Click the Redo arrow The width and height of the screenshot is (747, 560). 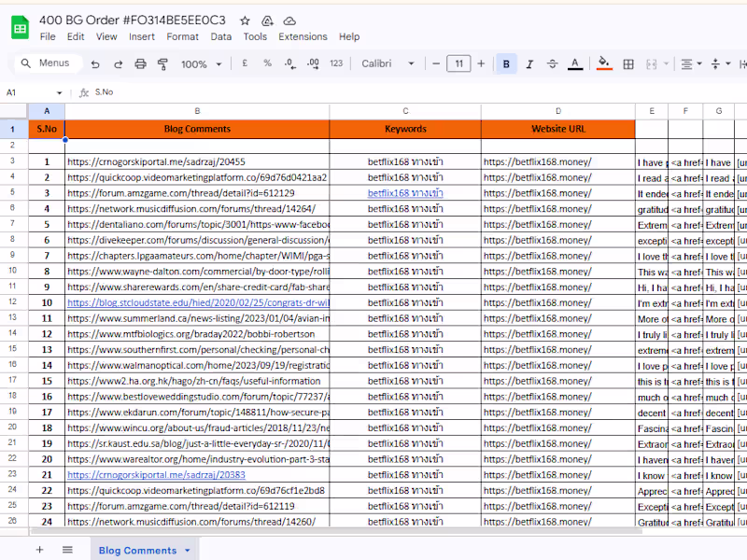pyautogui.click(x=118, y=63)
